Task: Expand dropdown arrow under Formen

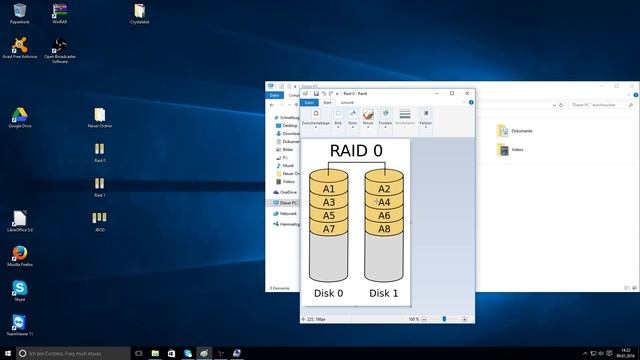Action: coord(385,127)
